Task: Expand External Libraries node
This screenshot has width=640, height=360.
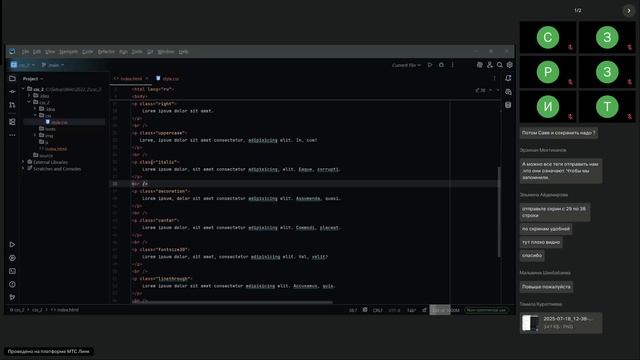Action: coord(23,162)
